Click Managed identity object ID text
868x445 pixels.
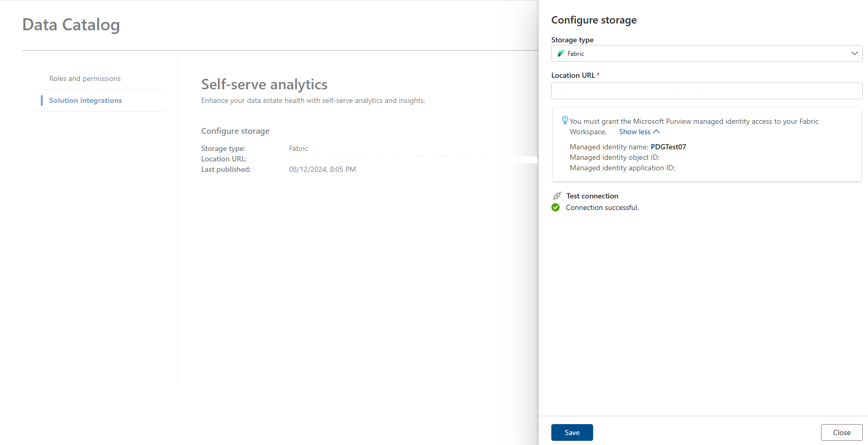(614, 157)
